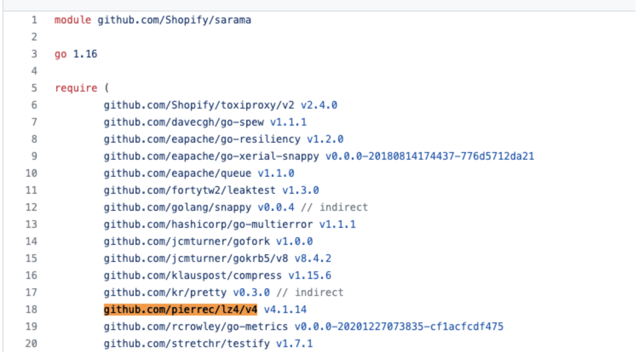Select line number 10
This screenshot has height=362, width=644.
31,173
